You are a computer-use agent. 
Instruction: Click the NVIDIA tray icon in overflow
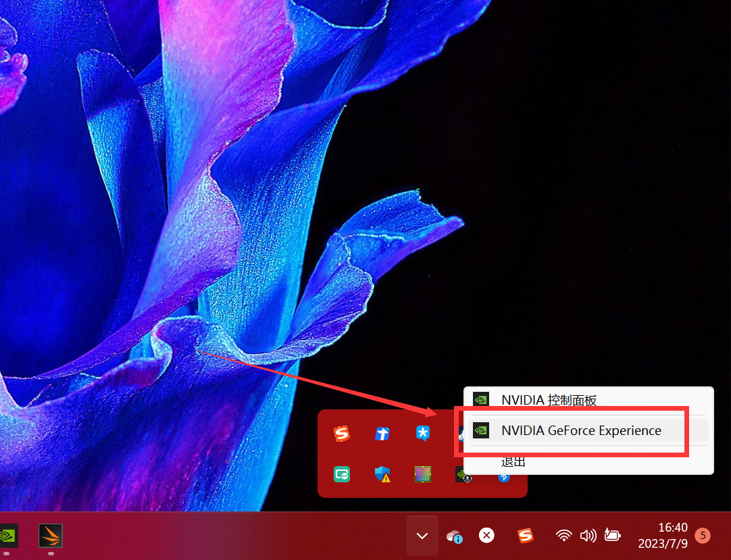tap(463, 475)
